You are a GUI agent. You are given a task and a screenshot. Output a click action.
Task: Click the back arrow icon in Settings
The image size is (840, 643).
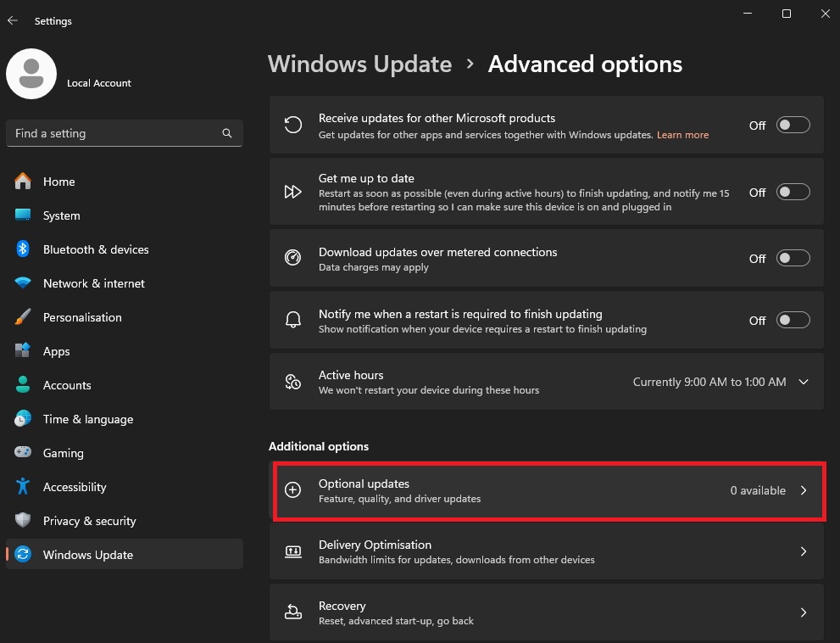click(13, 20)
